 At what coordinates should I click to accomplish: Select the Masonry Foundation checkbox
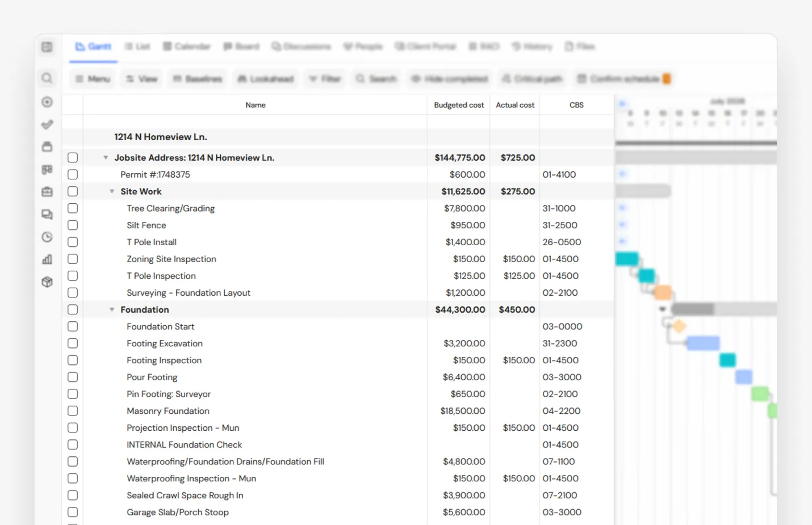coord(73,411)
